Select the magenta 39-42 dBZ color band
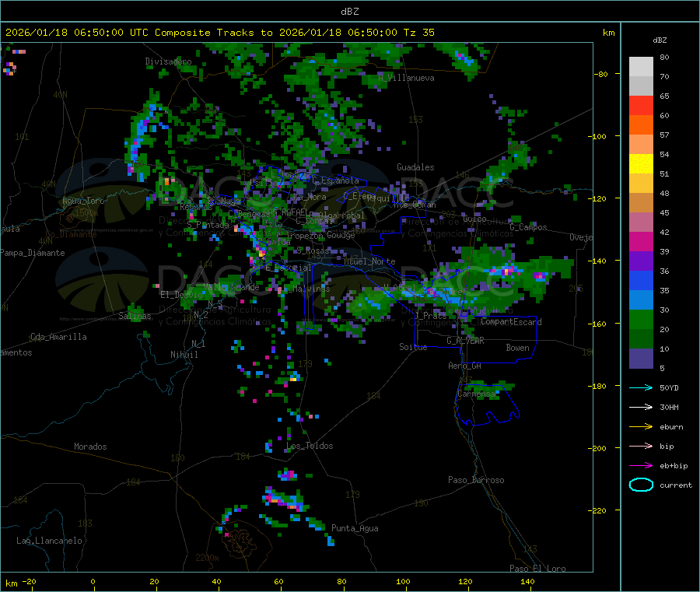 tap(641, 241)
